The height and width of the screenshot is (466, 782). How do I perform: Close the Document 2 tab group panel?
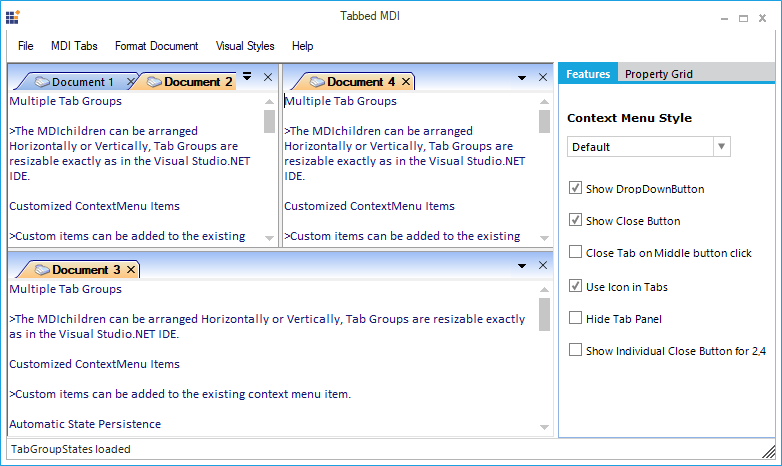tap(268, 77)
